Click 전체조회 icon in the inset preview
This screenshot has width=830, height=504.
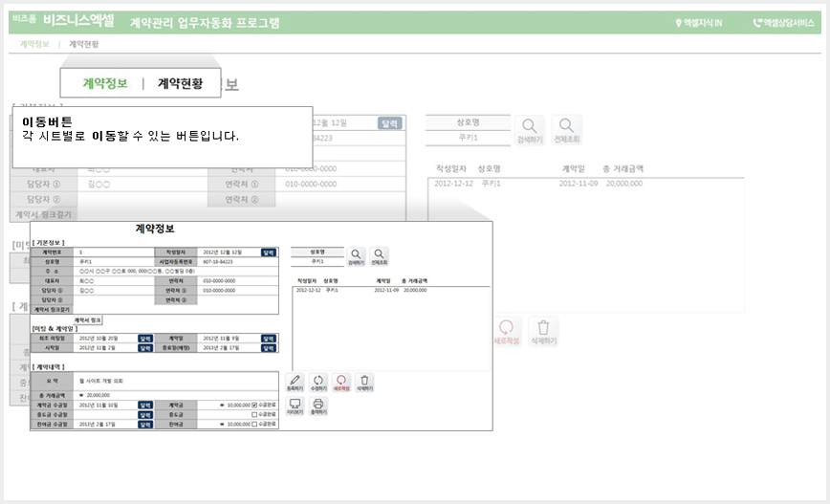pos(379,256)
